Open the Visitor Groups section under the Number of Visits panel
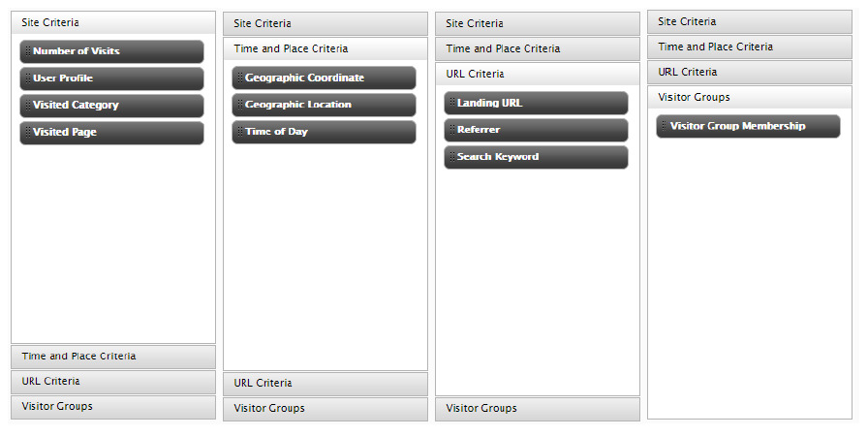The height and width of the screenshot is (436, 868). (112, 407)
